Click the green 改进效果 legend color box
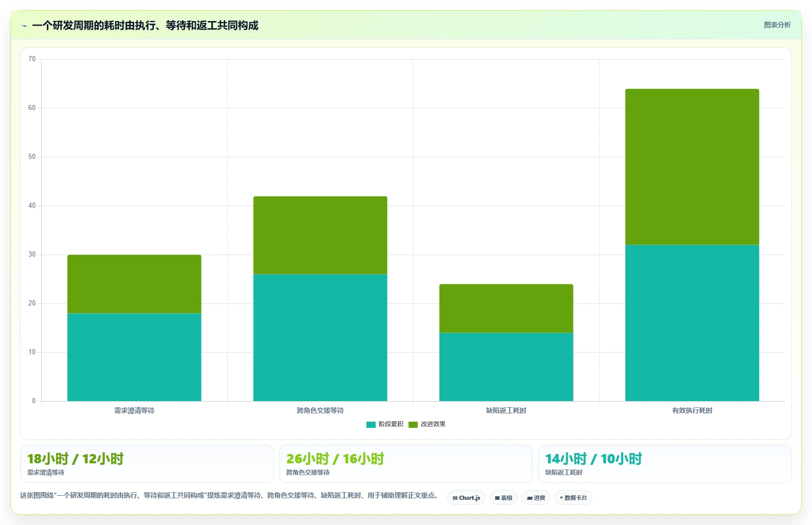This screenshot has width=812, height=525. tap(413, 424)
